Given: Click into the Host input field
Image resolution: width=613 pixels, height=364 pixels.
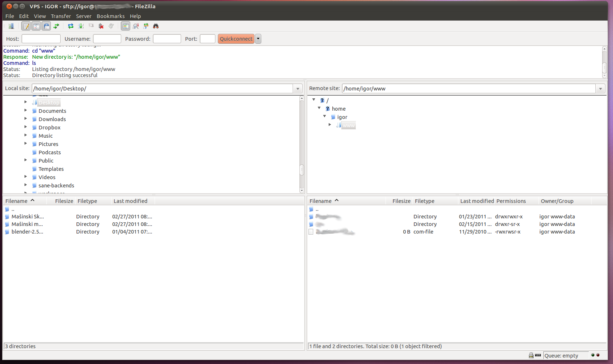Looking at the screenshot, I should coord(41,39).
